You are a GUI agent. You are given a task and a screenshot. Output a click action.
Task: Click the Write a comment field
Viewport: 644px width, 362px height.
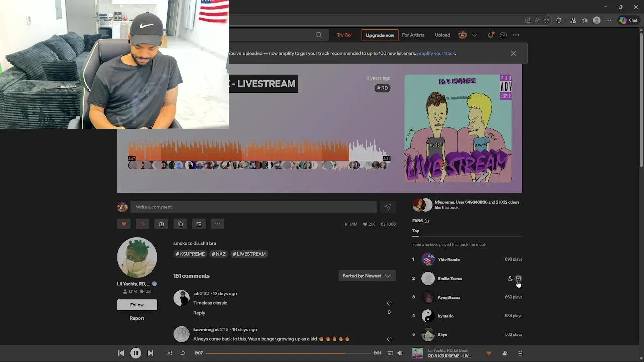click(x=254, y=207)
